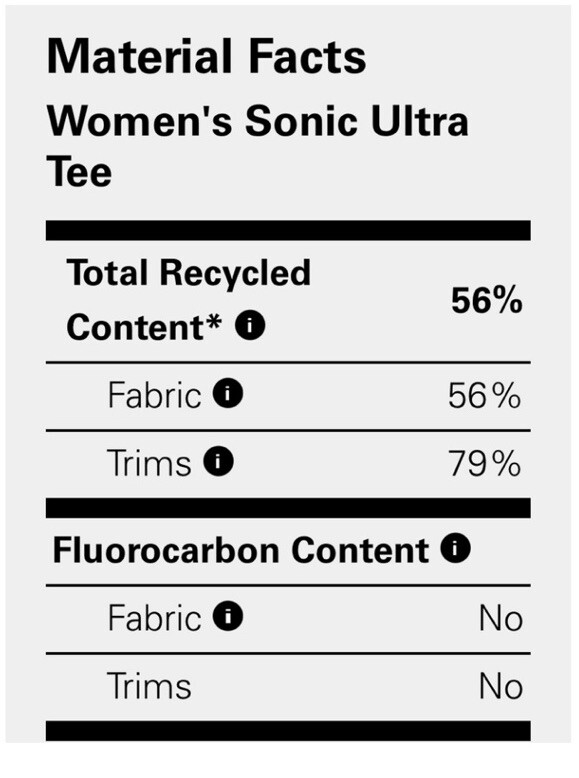Click the bold 56% total value
This screenshot has height=778, width=579.
487,300
